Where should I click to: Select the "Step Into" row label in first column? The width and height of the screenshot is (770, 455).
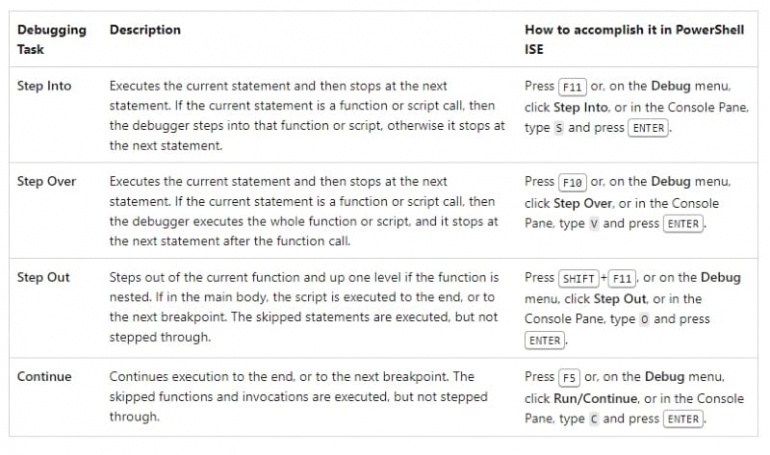pyautogui.click(x=44, y=86)
